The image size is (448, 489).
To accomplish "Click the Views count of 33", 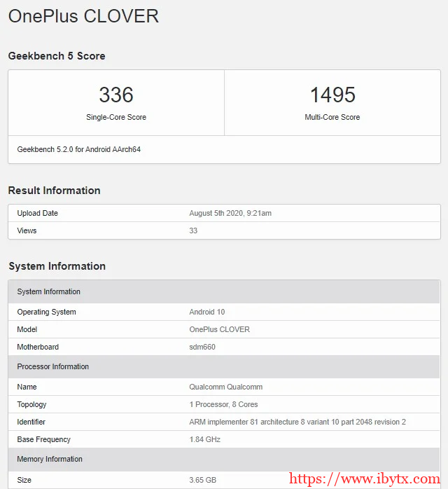I will point(193,230).
